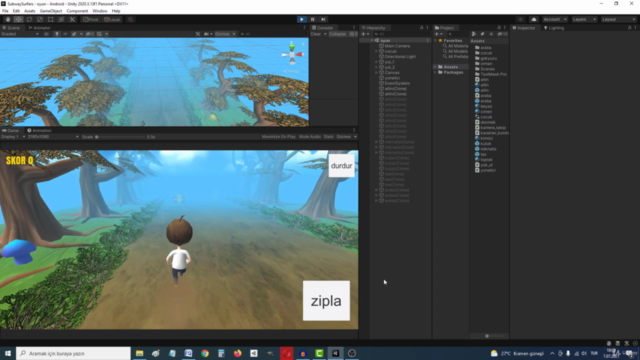Click the Pause button
Viewport: 640px width, 360px height.
coord(313,19)
